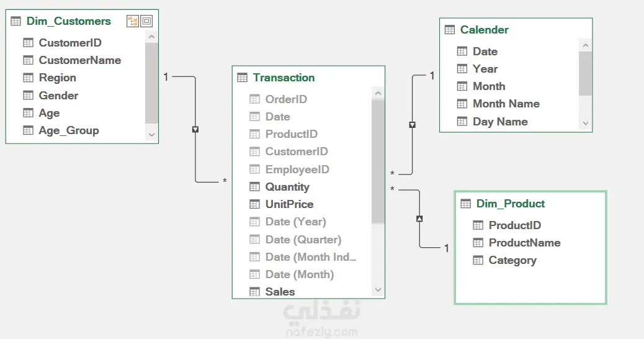The width and height of the screenshot is (644, 339).
Task: Select the relationship arrow between Customers and Transaction
Action: [x=195, y=129]
